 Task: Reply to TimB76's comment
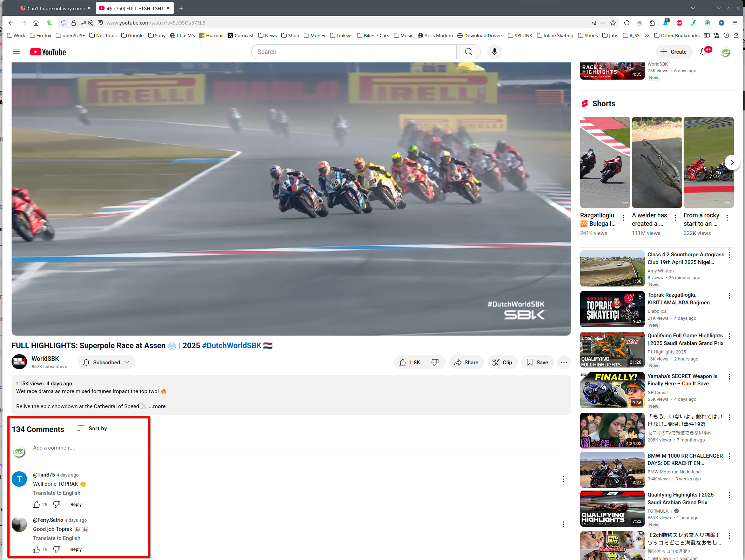click(x=76, y=504)
